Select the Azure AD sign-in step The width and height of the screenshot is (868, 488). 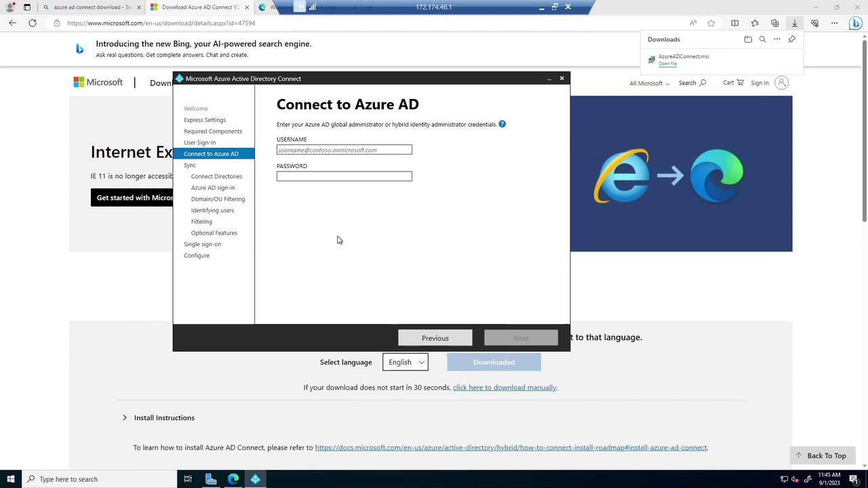pyautogui.click(x=213, y=188)
